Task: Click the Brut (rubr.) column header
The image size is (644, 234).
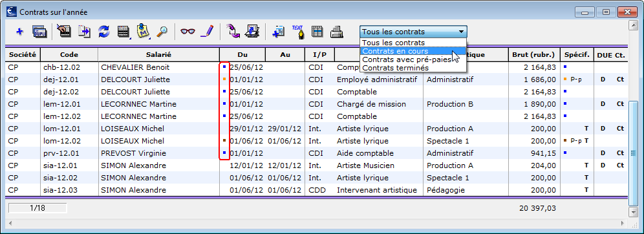Action: [533, 54]
